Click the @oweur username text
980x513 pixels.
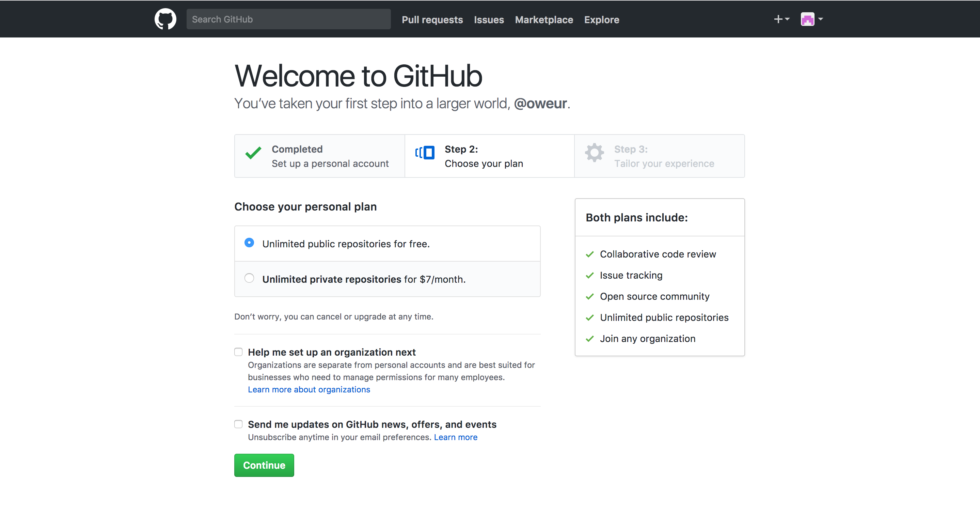540,104
